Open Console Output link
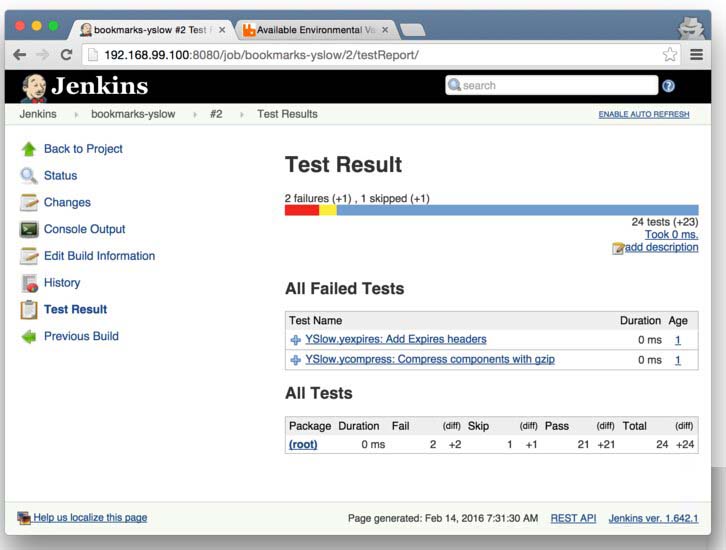Screen dimensions: 726x550 coord(85,229)
